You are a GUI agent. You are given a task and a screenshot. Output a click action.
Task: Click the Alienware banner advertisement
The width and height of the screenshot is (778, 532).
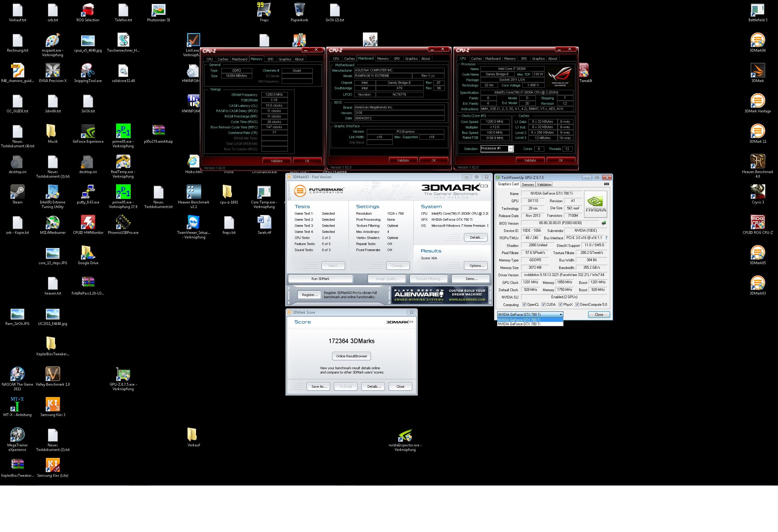pos(440,295)
